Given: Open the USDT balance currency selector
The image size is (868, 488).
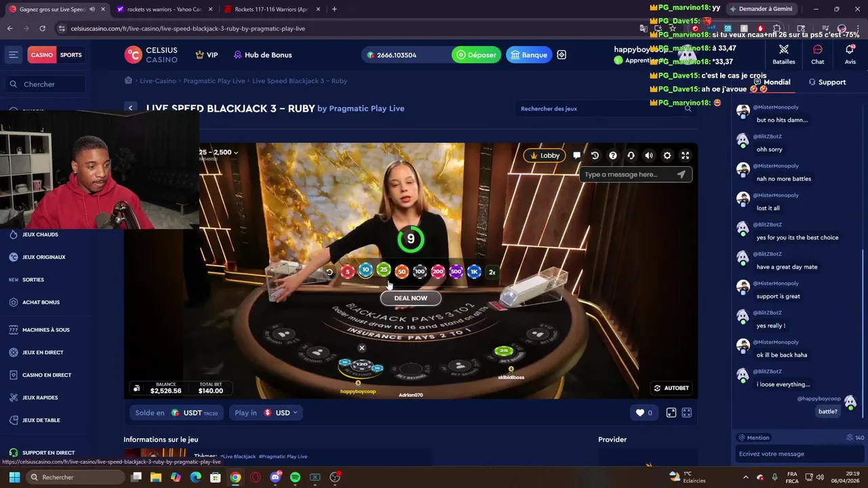Looking at the screenshot, I should point(176,413).
